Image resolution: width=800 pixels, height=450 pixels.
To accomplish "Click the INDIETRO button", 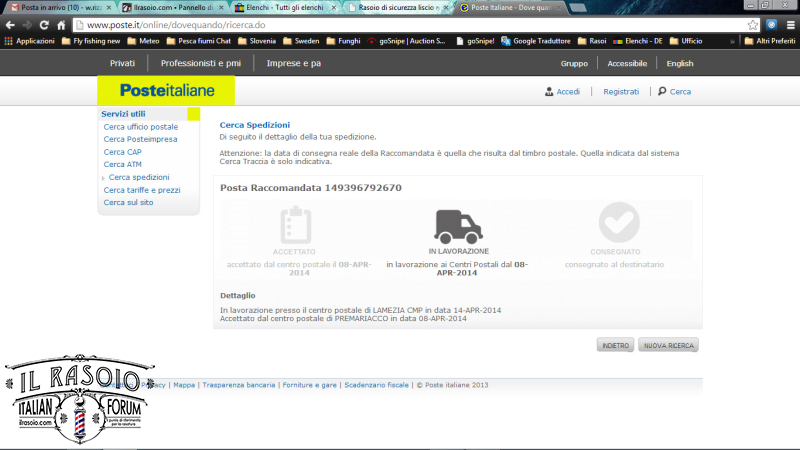I will pos(615,345).
